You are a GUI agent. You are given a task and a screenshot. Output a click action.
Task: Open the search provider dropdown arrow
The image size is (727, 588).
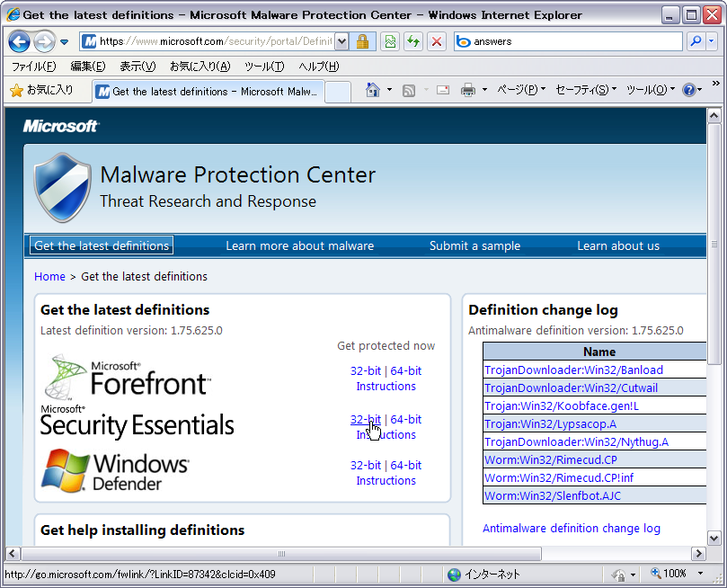click(712, 41)
